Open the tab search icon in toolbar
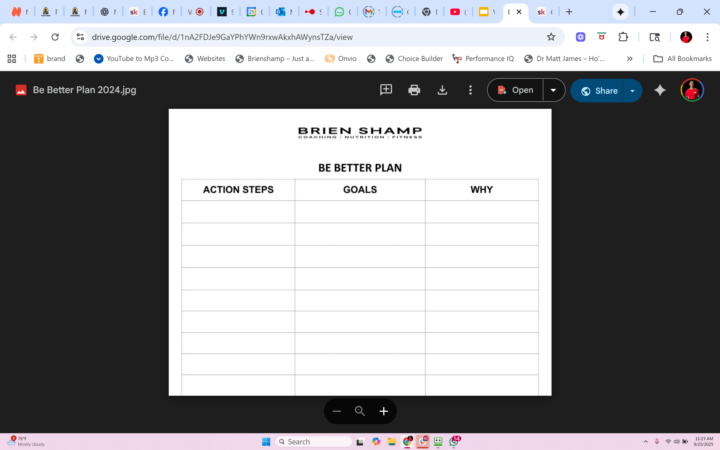 pyautogui.click(x=654, y=37)
